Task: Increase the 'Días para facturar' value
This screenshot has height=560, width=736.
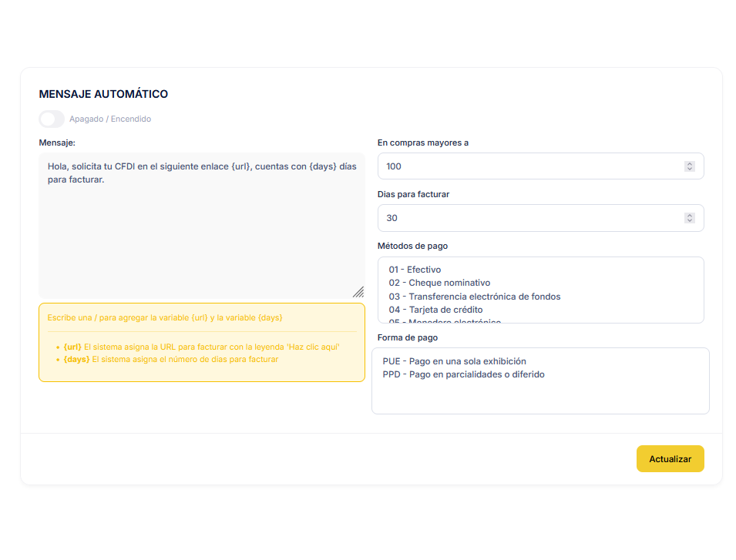Action: pos(690,215)
